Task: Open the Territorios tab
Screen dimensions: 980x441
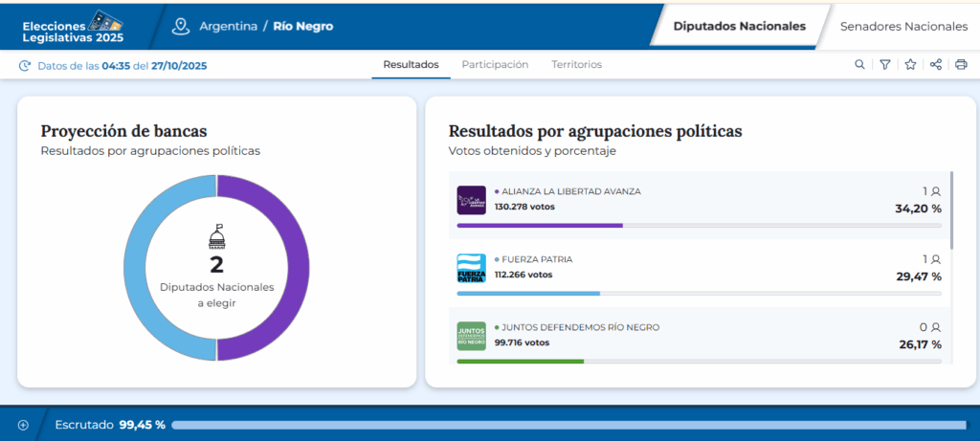Action: coord(576,65)
